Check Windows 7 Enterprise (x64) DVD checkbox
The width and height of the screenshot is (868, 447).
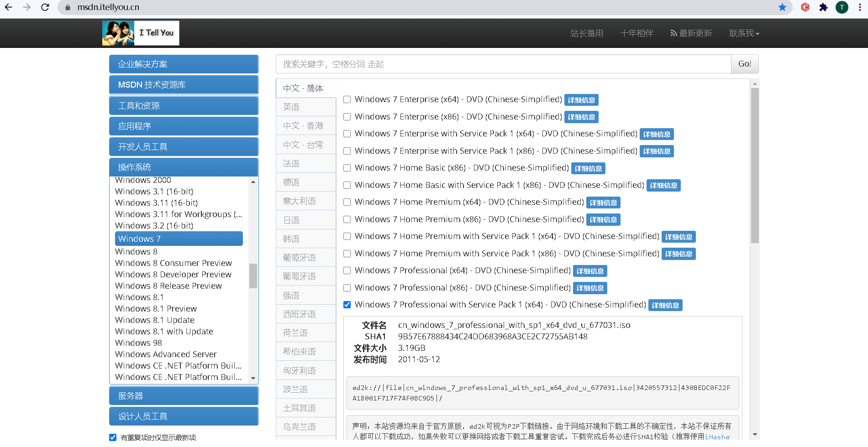pos(347,99)
